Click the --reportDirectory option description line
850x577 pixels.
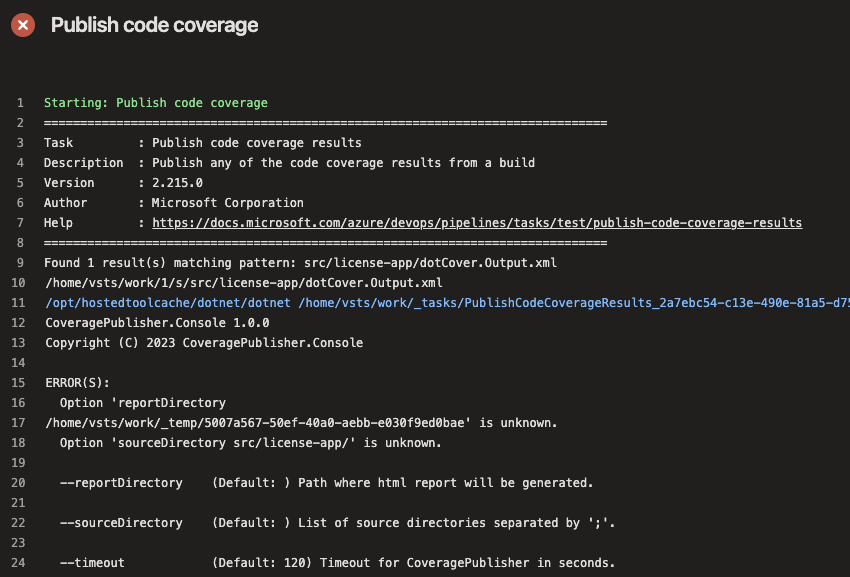click(320, 482)
